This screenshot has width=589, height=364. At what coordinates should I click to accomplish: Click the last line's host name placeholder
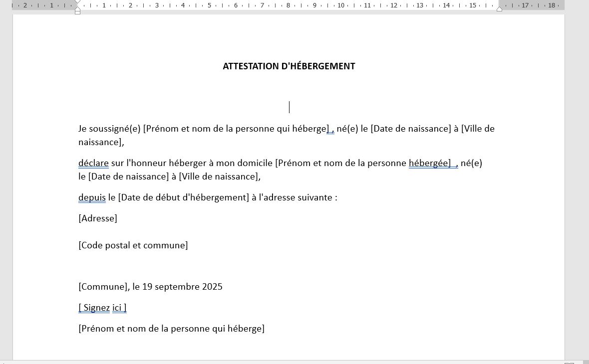[x=171, y=329]
